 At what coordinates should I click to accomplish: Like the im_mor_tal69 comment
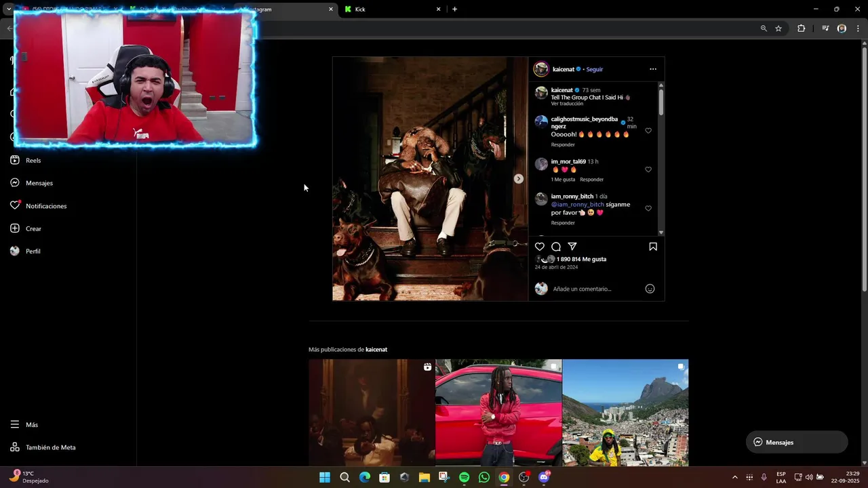pyautogui.click(x=648, y=169)
